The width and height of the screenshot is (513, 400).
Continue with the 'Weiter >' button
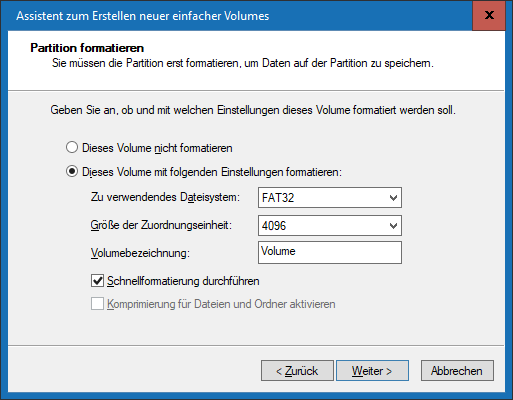372,370
